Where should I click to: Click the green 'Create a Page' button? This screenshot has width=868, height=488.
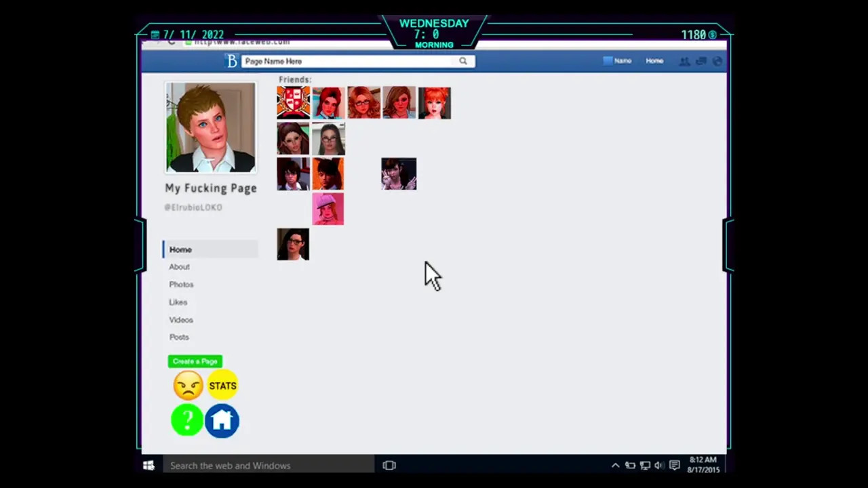[x=195, y=361]
